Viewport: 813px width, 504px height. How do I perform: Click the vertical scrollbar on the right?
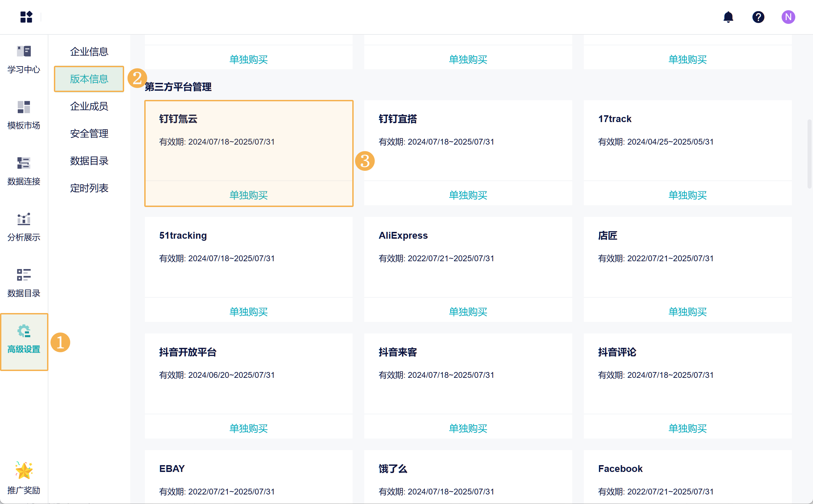[x=809, y=153]
